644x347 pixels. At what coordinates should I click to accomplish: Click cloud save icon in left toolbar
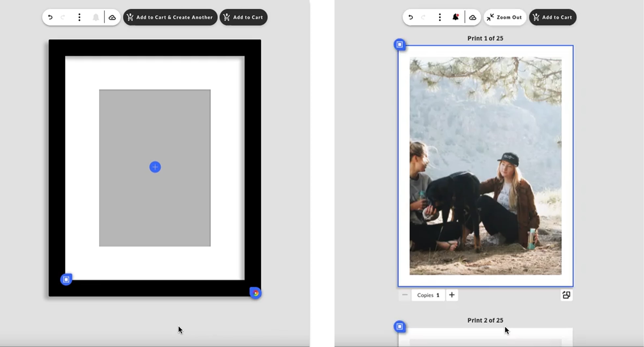coord(112,18)
